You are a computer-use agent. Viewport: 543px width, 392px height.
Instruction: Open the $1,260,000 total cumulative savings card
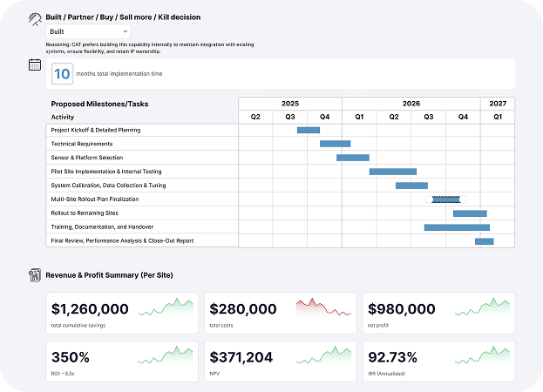(x=122, y=312)
